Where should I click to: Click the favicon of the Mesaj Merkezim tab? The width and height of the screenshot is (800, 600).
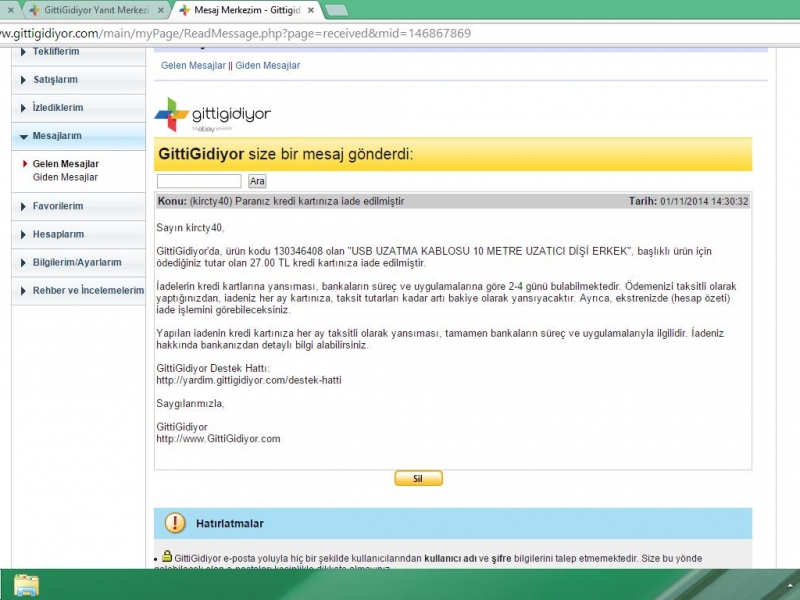tap(185, 10)
